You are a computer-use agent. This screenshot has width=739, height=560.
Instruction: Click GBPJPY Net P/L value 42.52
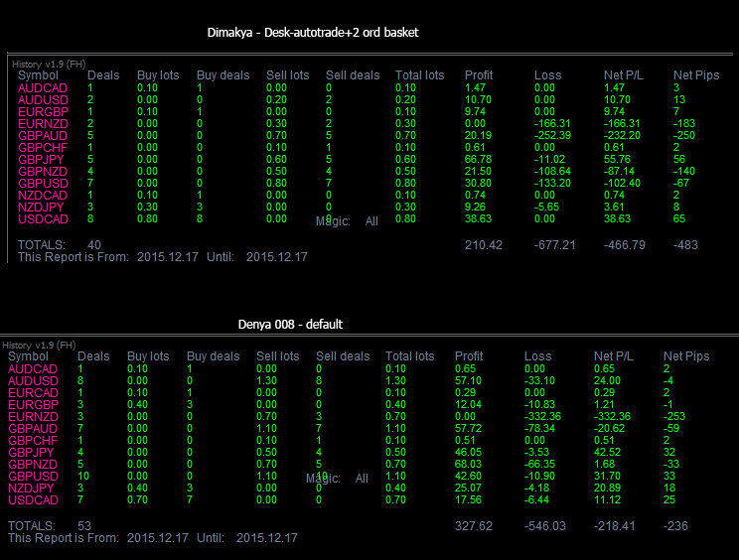coord(607,453)
